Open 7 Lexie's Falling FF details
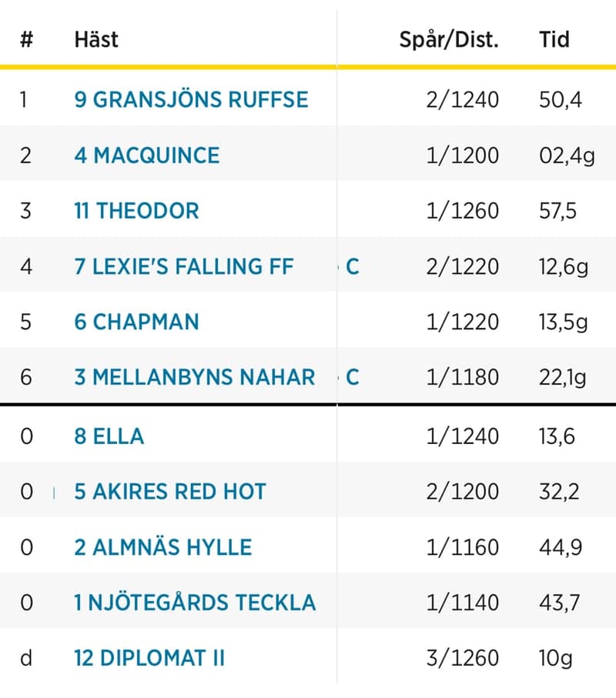 coord(184,266)
